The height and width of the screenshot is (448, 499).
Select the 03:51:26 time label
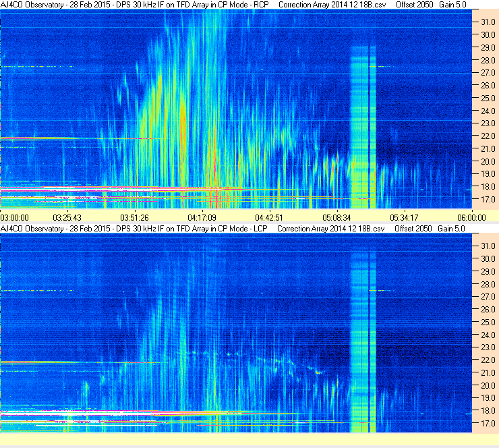click(135, 218)
